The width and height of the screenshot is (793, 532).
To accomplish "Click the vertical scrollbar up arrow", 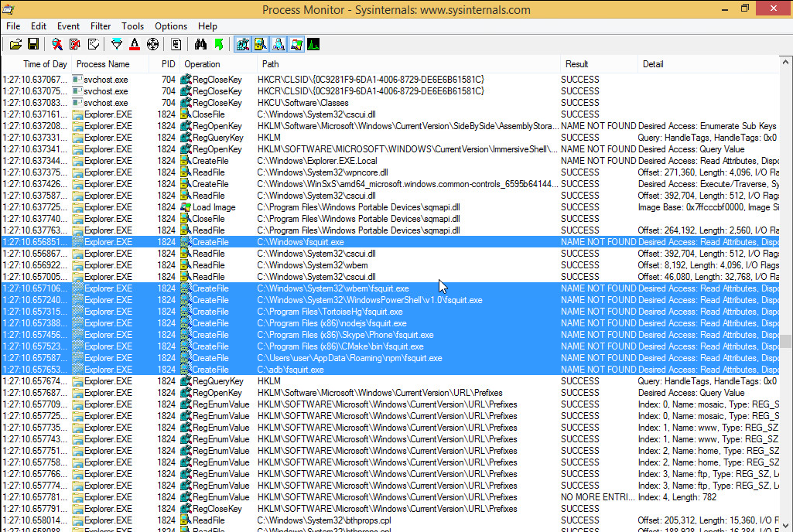I will pyautogui.click(x=785, y=62).
